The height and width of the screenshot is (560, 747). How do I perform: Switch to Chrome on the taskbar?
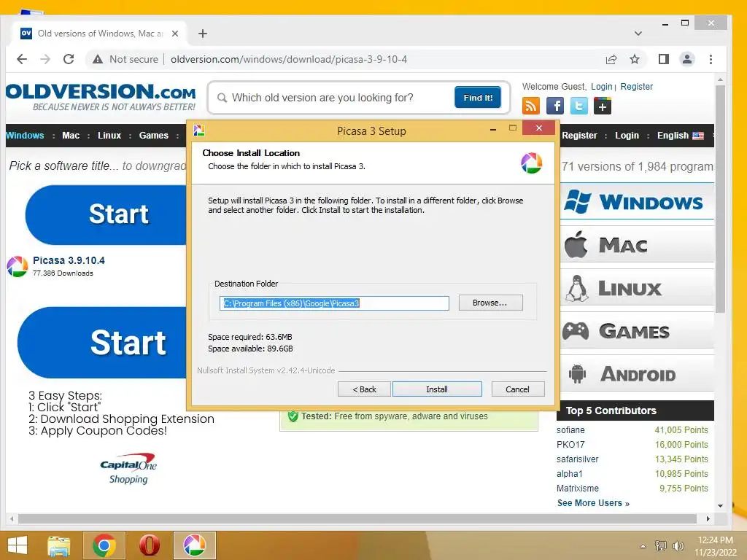(x=104, y=545)
